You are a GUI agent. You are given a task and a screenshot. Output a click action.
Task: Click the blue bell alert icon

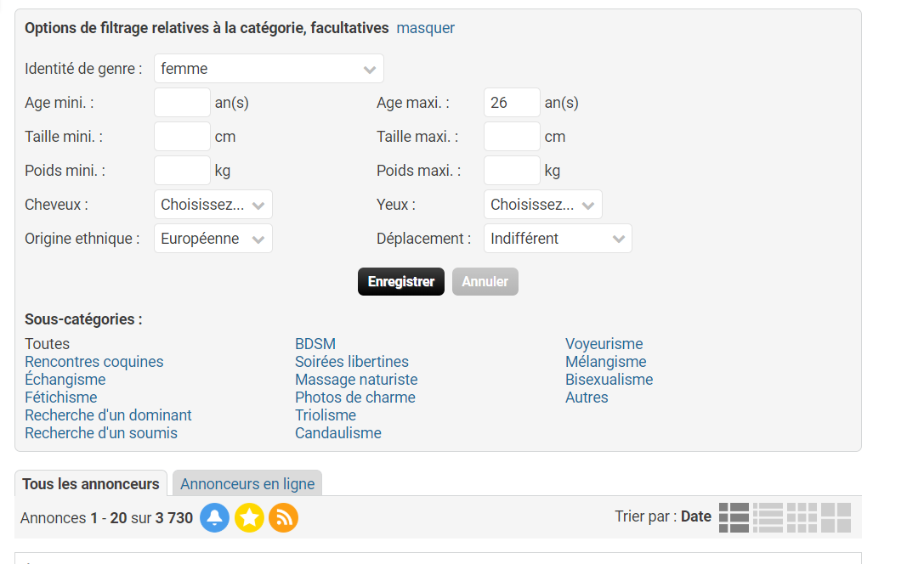(215, 517)
